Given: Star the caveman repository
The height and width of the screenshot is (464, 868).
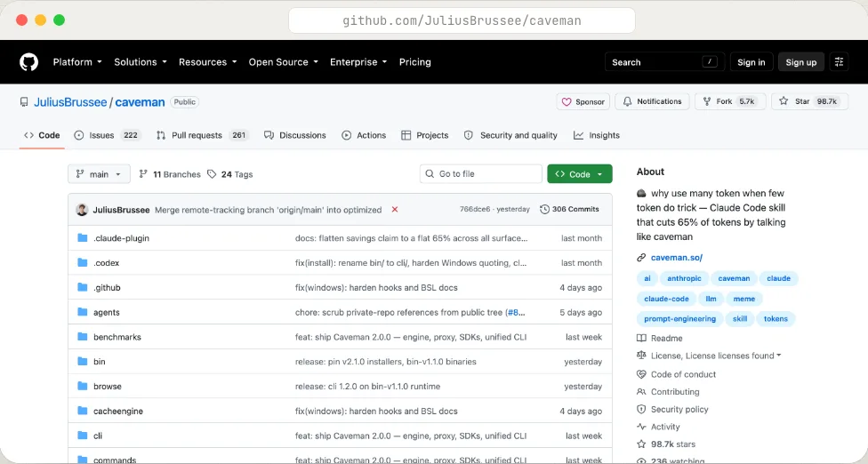Looking at the screenshot, I should coord(810,101).
